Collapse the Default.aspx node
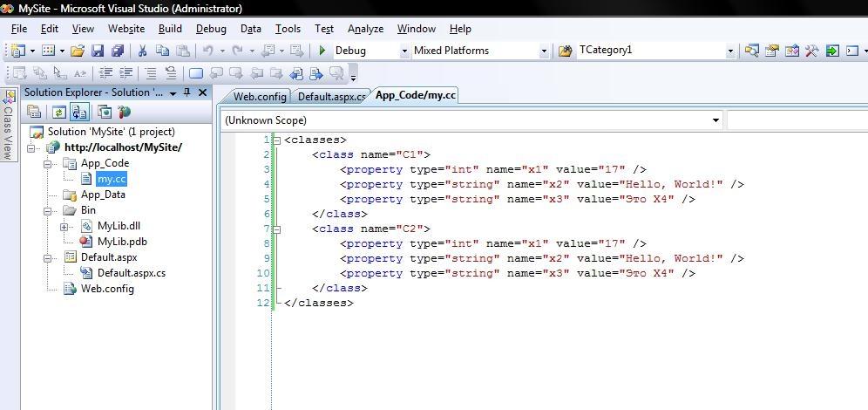The width and height of the screenshot is (868, 410). [47, 258]
